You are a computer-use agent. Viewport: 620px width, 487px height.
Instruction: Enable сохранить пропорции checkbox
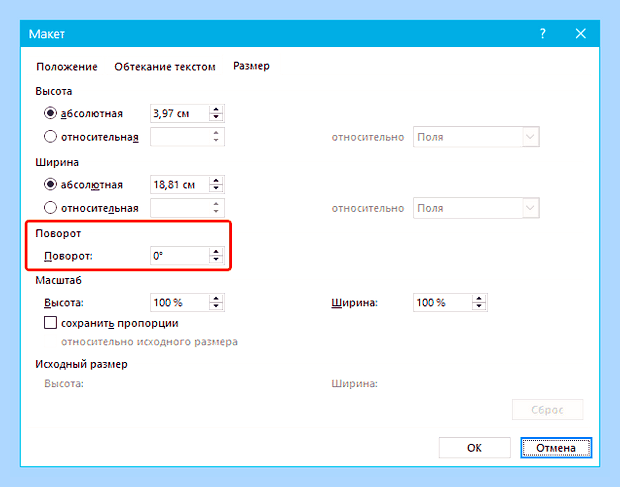[x=50, y=323]
